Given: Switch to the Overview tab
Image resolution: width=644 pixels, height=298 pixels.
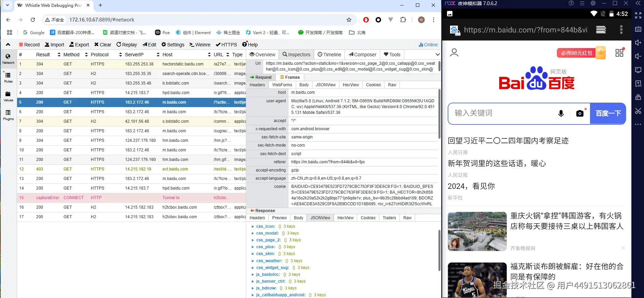Looking at the screenshot, I should tap(262, 55).
